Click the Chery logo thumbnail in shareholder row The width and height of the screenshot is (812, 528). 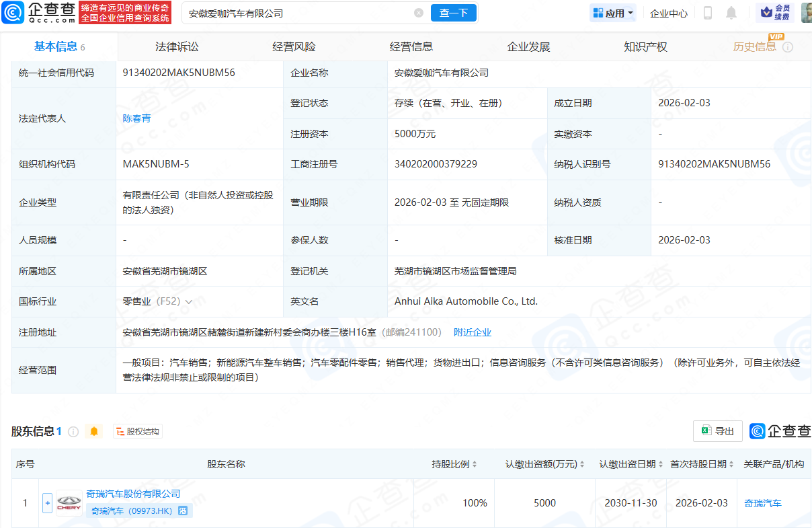pos(69,502)
